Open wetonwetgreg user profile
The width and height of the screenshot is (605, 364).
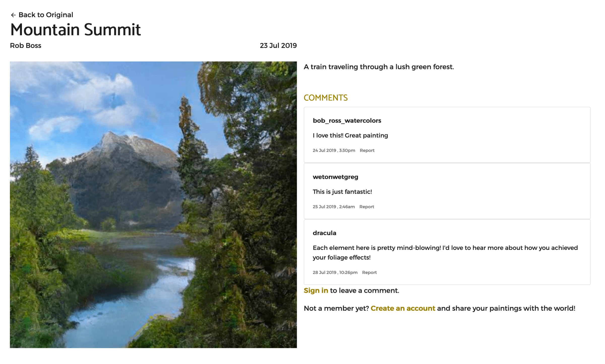point(335,177)
